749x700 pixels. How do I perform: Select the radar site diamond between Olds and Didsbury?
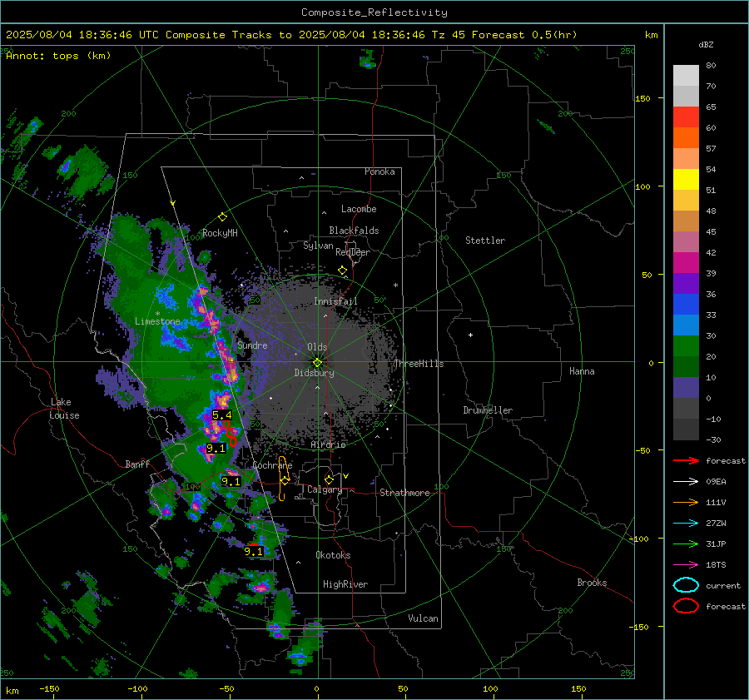pos(317,362)
